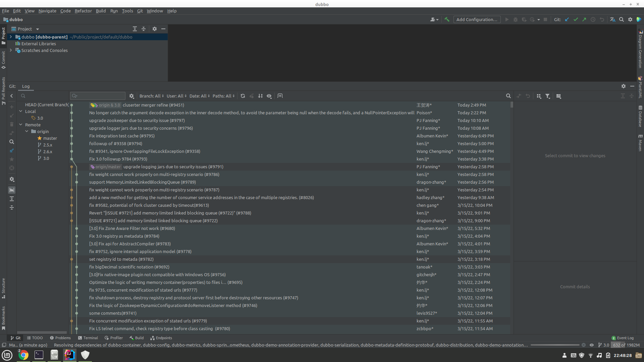This screenshot has height=362, width=644.
Task: Open Git log settings gear beside search field
Action: point(131,96)
